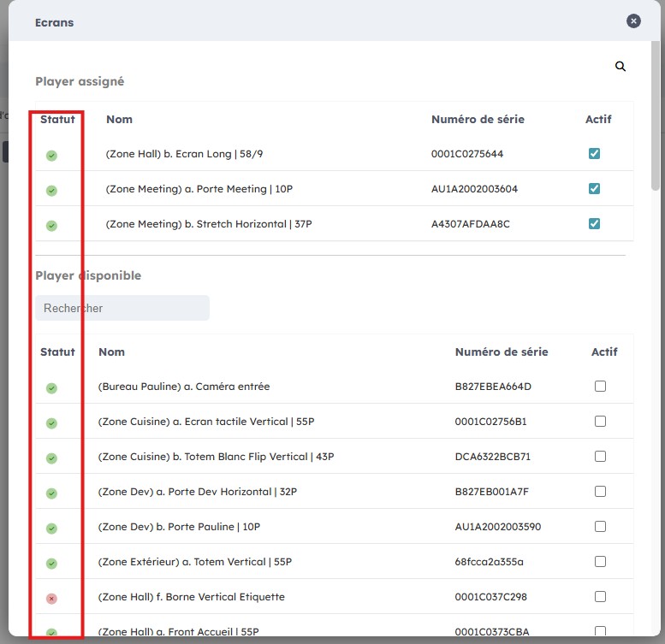Click status icon for Totem Vertical 55P
665x644 pixels.
point(51,563)
